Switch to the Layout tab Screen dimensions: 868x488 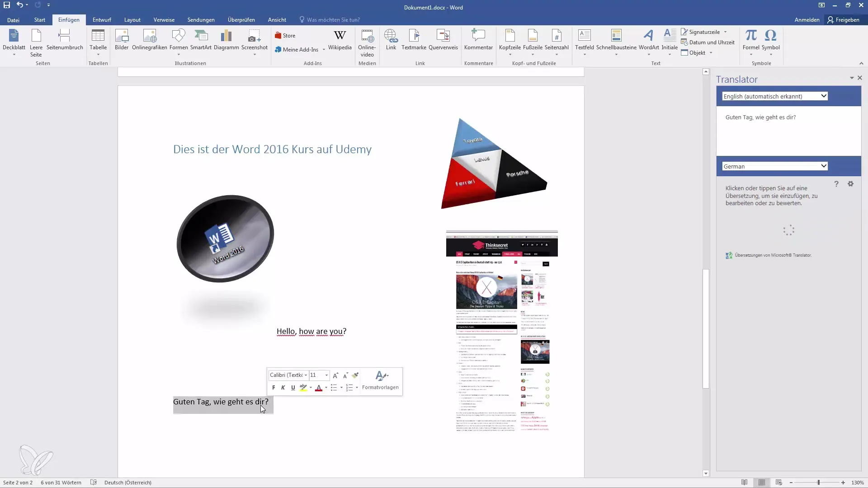(x=132, y=20)
